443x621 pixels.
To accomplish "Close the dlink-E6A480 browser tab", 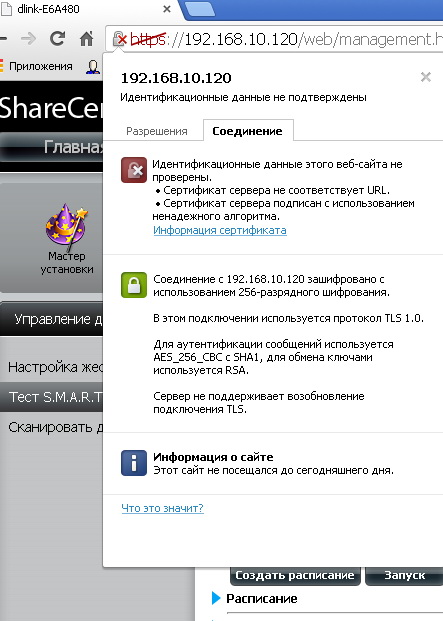I will (x=167, y=9).
